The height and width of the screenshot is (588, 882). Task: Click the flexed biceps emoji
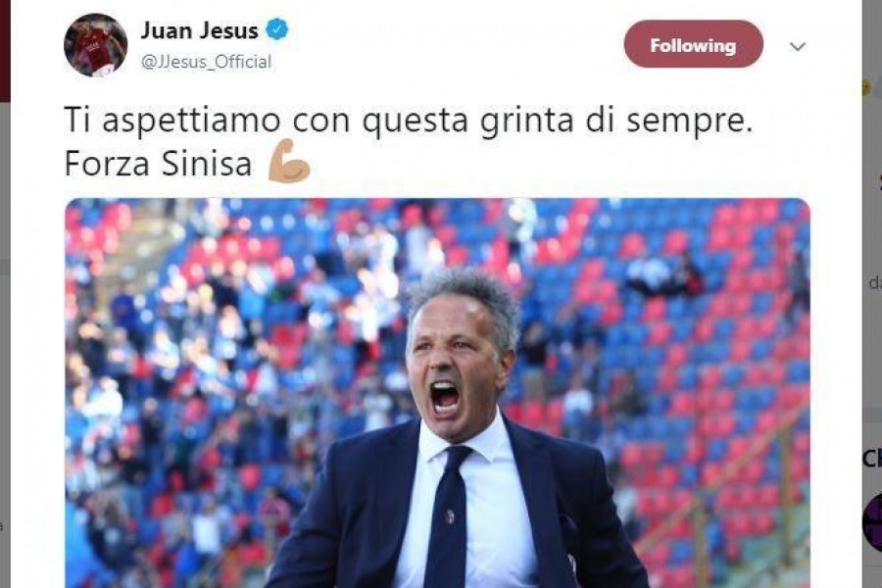[x=289, y=162]
